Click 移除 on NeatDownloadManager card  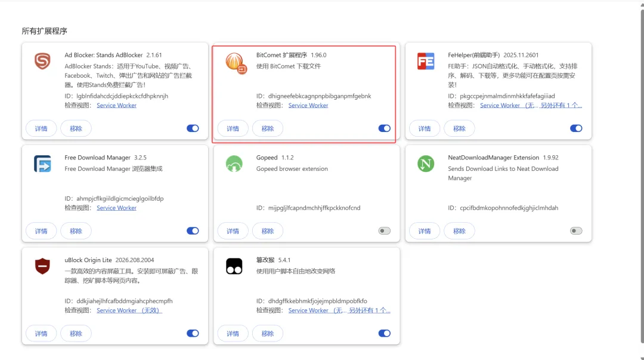459,231
